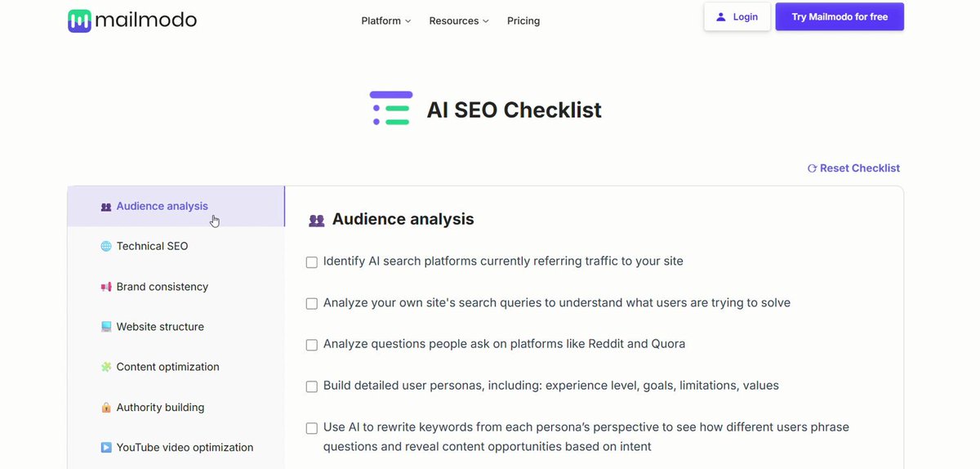This screenshot has width=980, height=469.
Task: Click the megaphone icon beside Brand consistency
Action: pyautogui.click(x=106, y=287)
